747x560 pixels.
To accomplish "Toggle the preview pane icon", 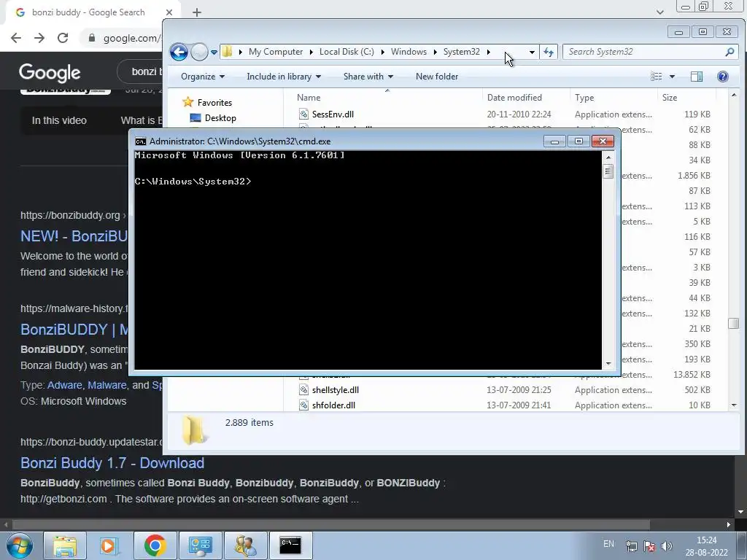I will coord(697,76).
